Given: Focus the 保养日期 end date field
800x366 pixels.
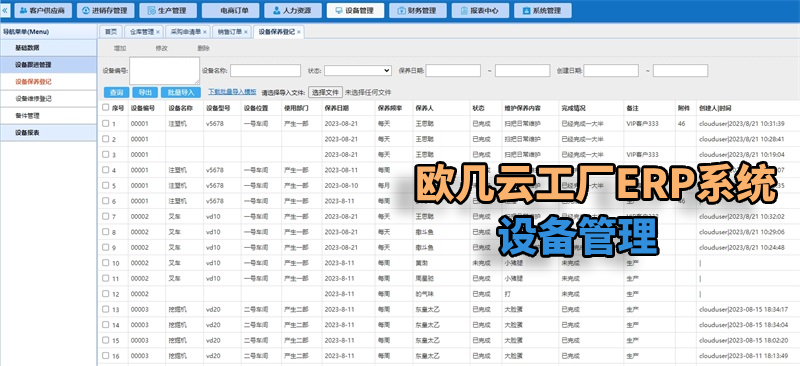Looking at the screenshot, I should [522, 70].
